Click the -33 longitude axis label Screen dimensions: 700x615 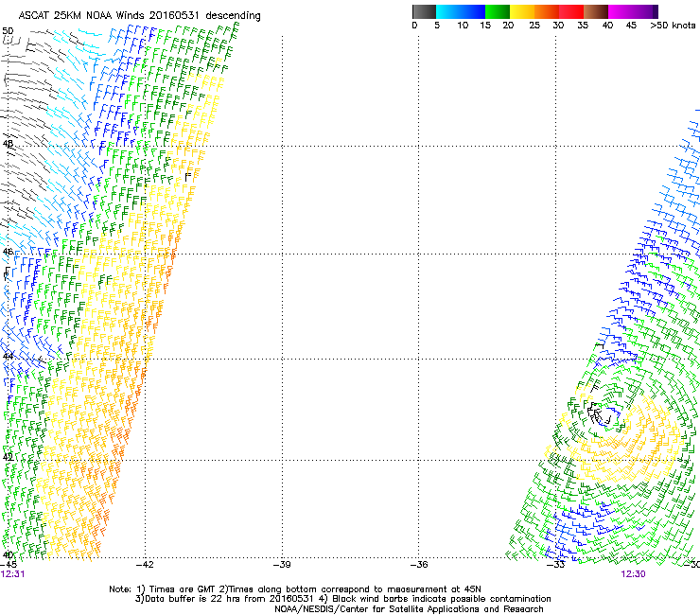(556, 565)
